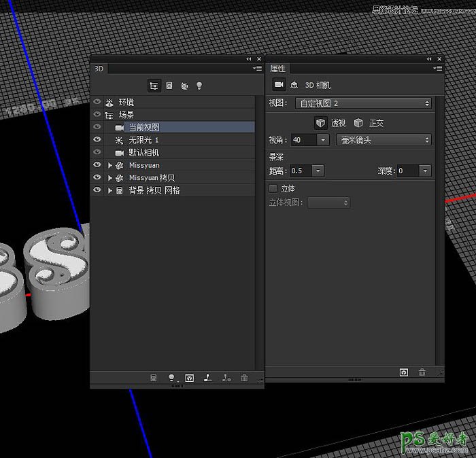Filter 3D panel by meshes
The image size is (476, 458).
(x=169, y=86)
